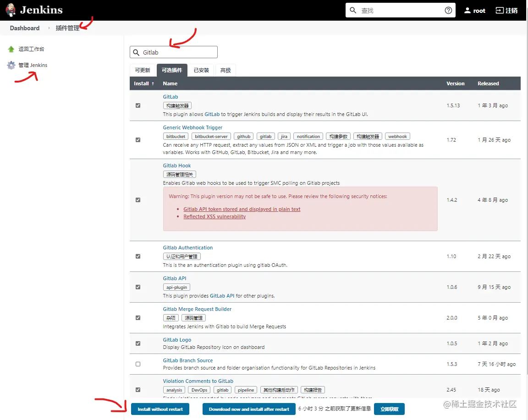The height and width of the screenshot is (420, 528).
Task: Sort by the Released column header
Action: click(488, 83)
